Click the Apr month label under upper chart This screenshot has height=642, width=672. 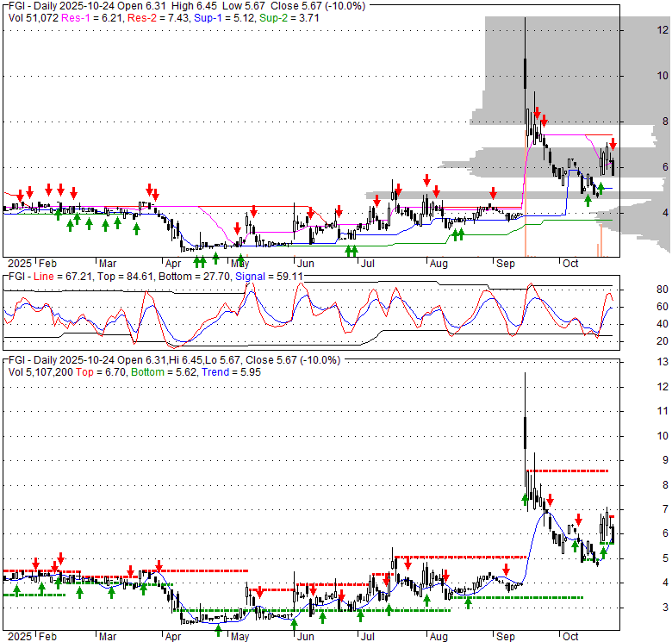tap(173, 263)
